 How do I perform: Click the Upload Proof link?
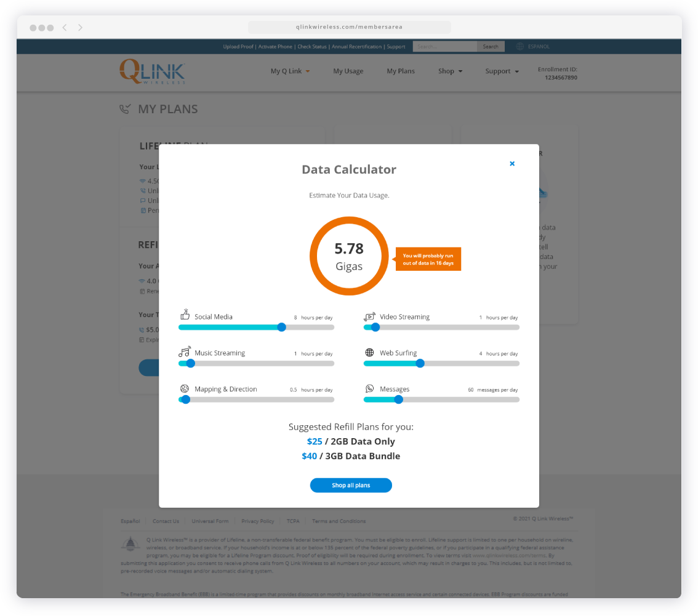pos(238,46)
